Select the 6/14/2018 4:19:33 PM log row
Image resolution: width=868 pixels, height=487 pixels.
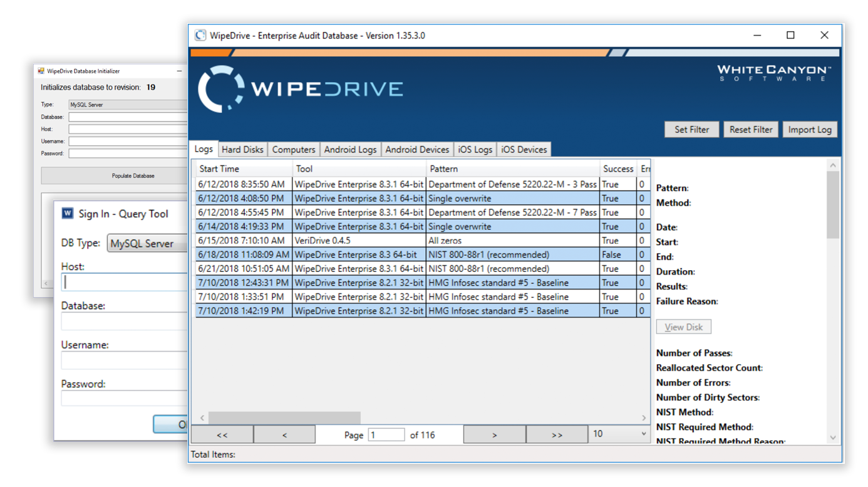[x=423, y=226]
